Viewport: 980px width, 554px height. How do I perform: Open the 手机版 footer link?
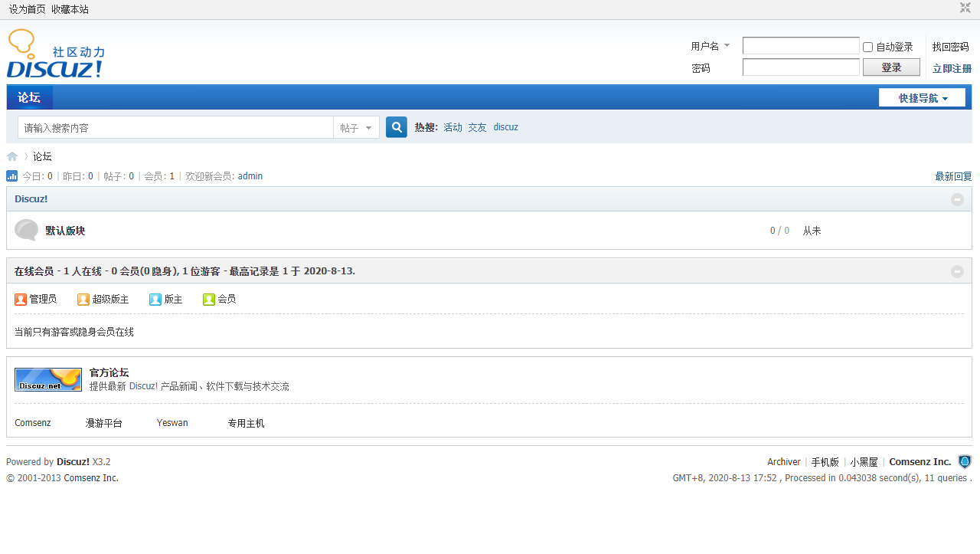825,462
